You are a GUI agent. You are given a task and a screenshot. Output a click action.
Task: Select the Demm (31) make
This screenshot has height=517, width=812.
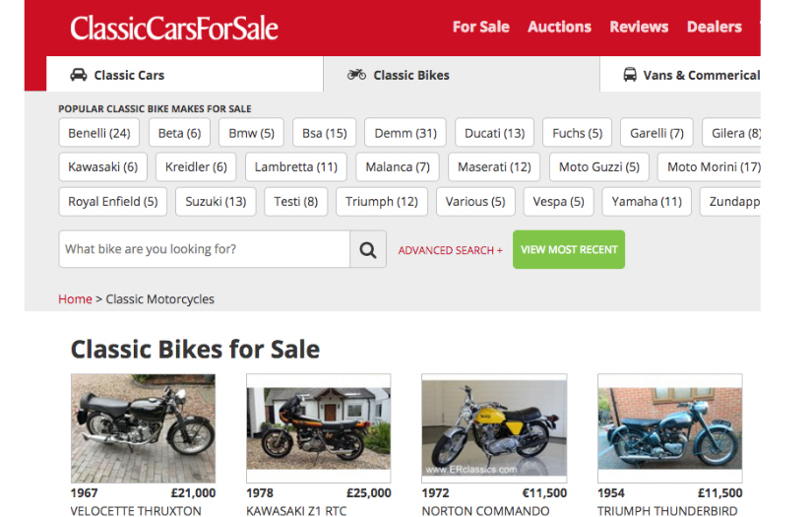[x=406, y=133]
